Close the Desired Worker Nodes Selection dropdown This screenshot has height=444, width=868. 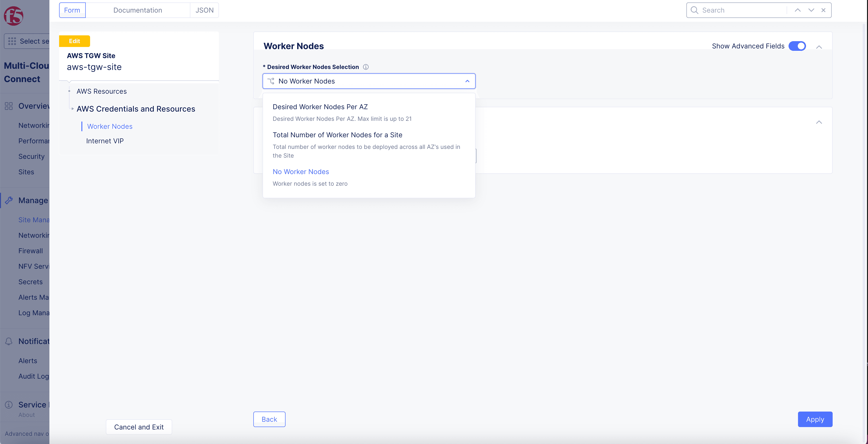[467, 81]
